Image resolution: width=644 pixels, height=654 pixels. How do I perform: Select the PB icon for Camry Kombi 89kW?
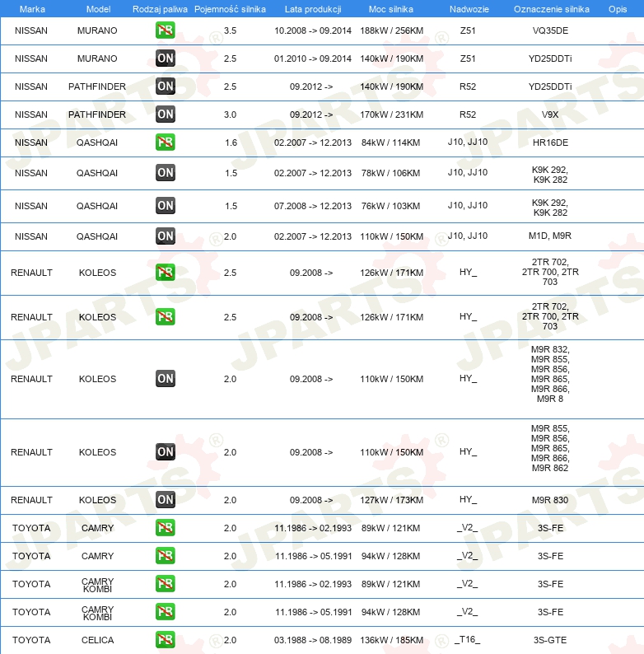click(166, 583)
